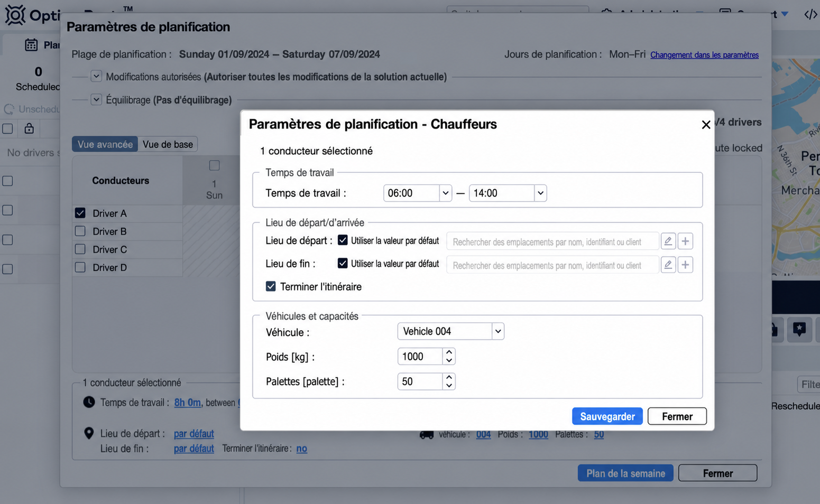Click pencil edit icon for Lieu de départ
Image resolution: width=820 pixels, height=504 pixels.
coord(668,241)
